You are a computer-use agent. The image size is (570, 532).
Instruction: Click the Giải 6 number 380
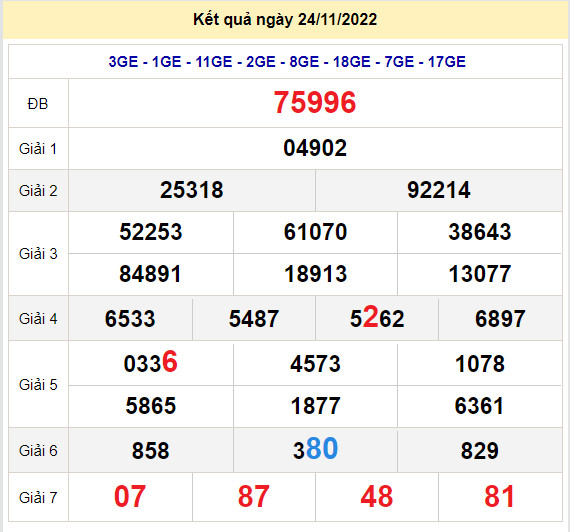(x=316, y=449)
